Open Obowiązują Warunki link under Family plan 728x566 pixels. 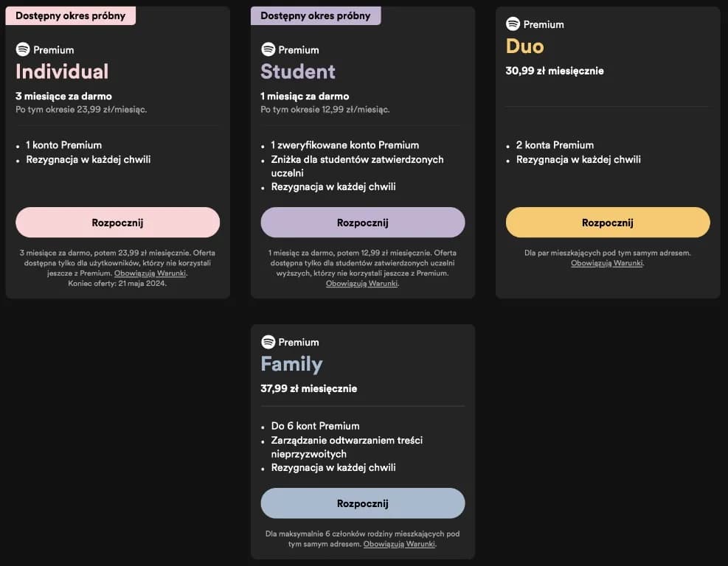[401, 544]
